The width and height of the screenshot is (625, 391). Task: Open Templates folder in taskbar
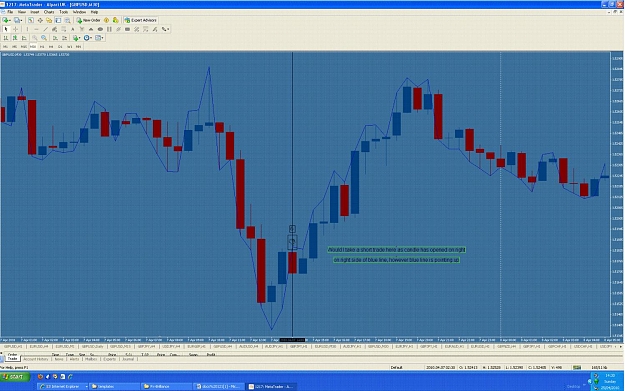[x=114, y=386]
